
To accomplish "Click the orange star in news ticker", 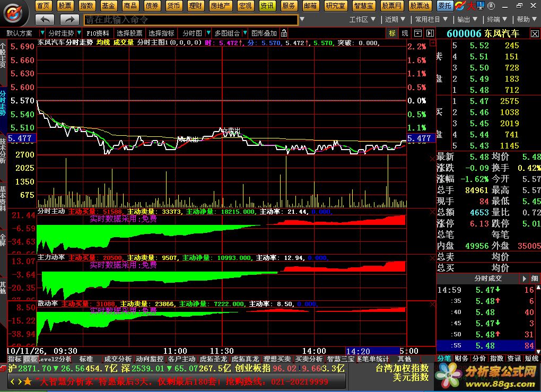I will [x=28, y=381].
